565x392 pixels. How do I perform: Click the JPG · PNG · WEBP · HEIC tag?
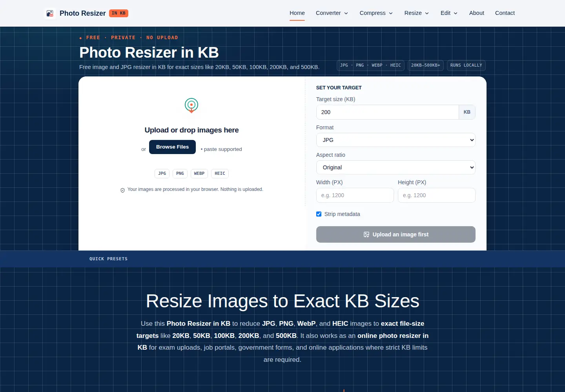point(370,65)
